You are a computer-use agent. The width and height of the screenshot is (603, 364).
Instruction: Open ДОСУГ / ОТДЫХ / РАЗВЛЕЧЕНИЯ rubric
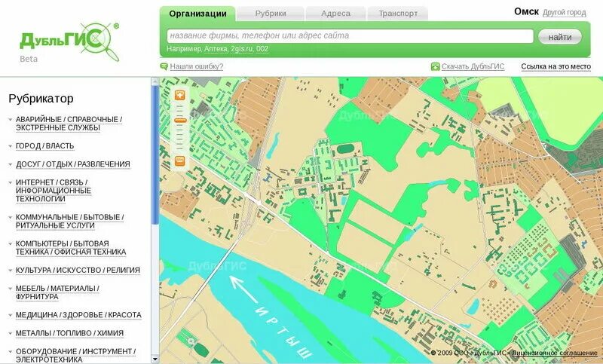coord(72,164)
